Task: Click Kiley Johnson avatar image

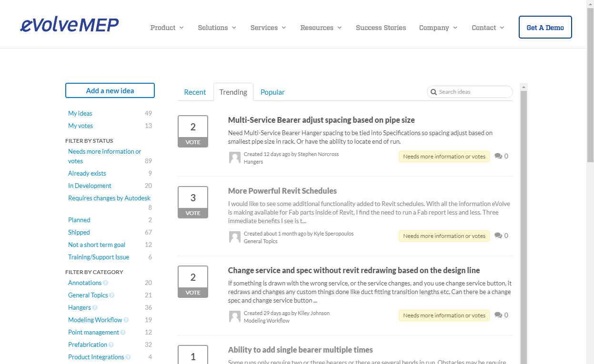Action: click(235, 317)
